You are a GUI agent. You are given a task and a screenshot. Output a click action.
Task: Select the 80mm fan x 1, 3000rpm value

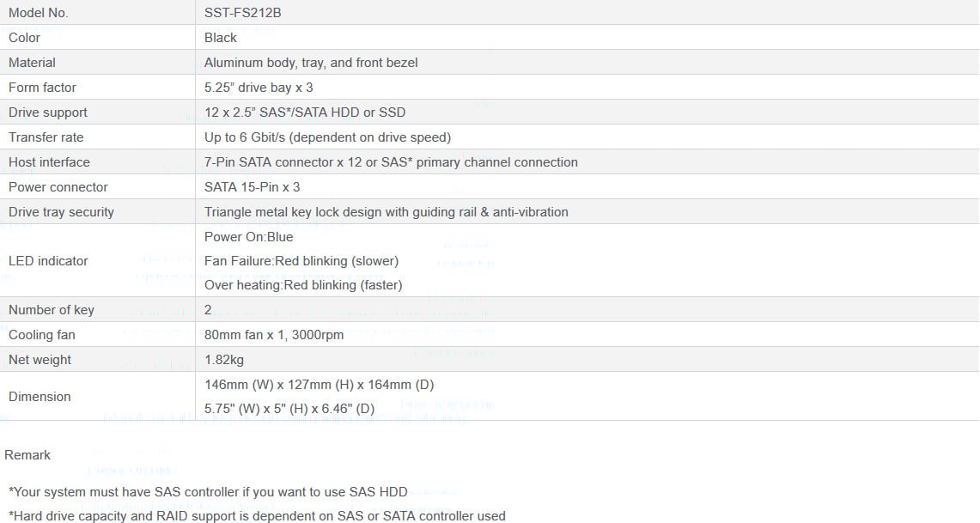click(x=274, y=335)
